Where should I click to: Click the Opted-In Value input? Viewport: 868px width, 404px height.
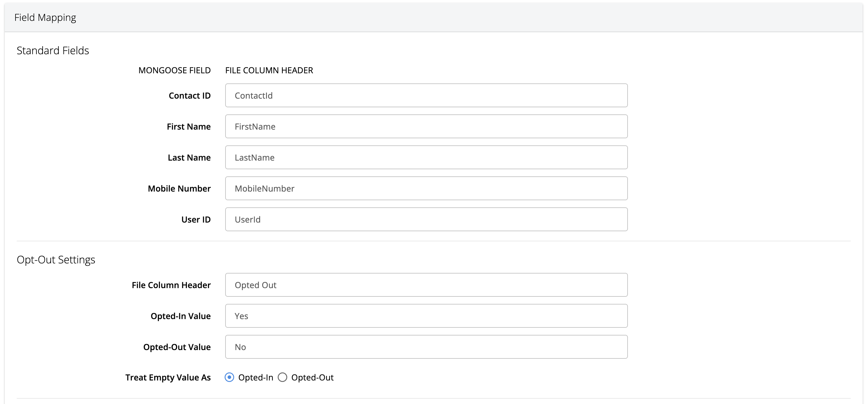click(426, 316)
